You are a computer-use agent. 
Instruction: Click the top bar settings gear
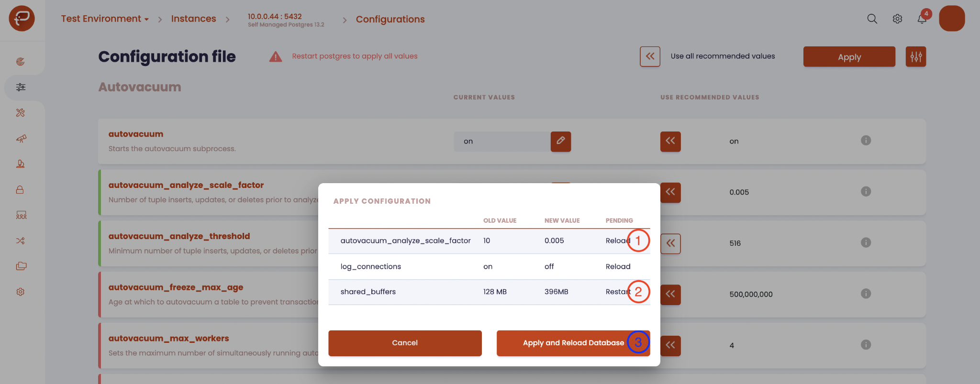[x=897, y=19]
